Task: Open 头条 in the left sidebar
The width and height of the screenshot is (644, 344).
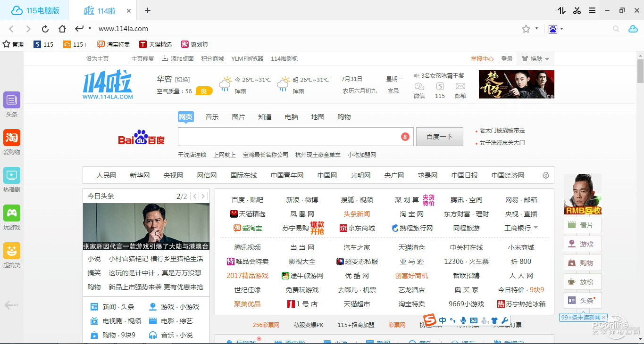Action: [12, 100]
